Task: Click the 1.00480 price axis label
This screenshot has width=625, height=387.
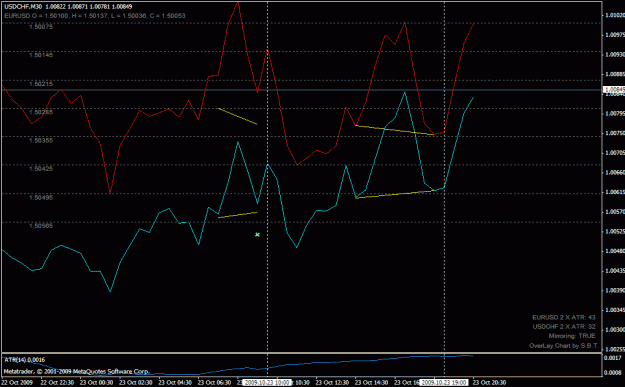Action: (x=615, y=251)
